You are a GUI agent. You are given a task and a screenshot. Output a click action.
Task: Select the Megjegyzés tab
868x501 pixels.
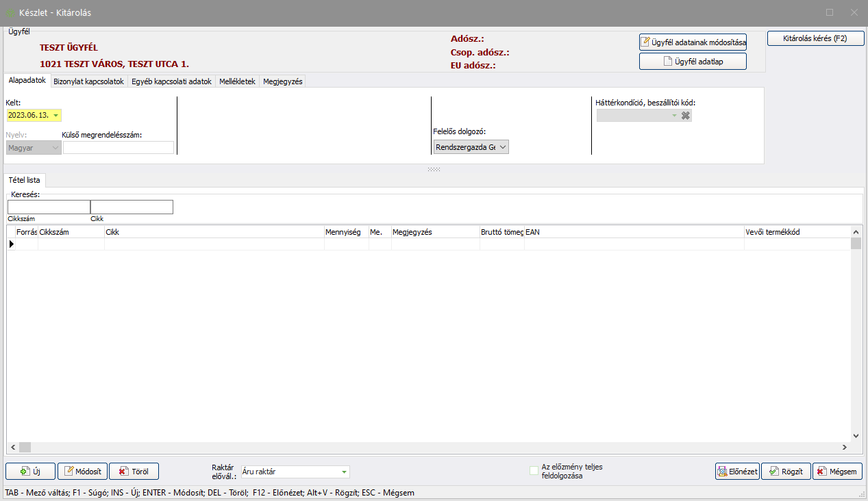pos(282,81)
